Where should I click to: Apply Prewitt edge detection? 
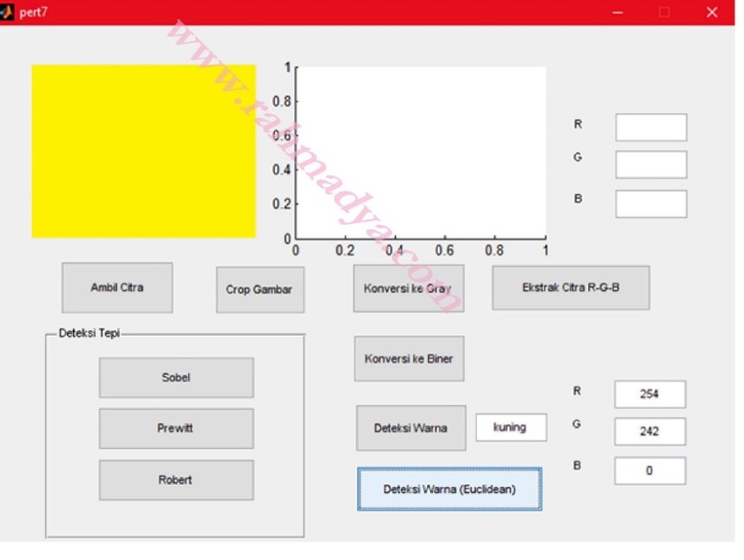pos(176,428)
